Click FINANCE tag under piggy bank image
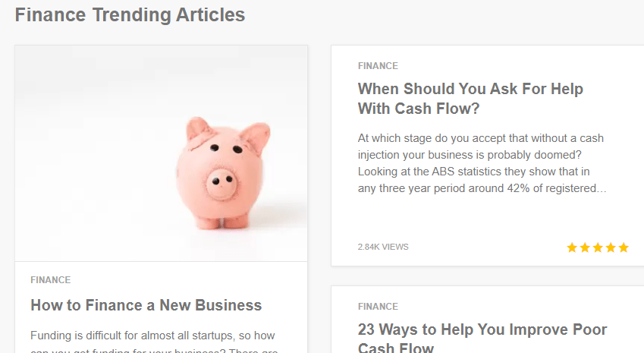This screenshot has height=353, width=644. click(x=51, y=280)
